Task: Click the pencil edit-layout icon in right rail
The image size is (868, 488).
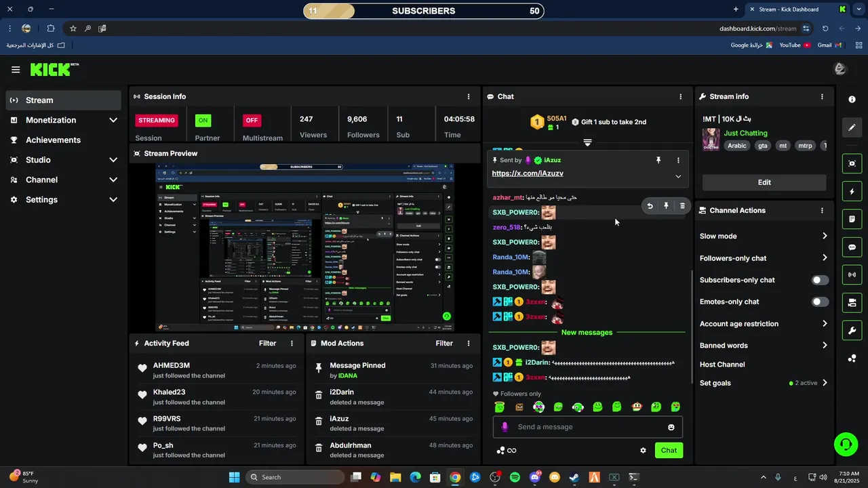Action: point(852,127)
